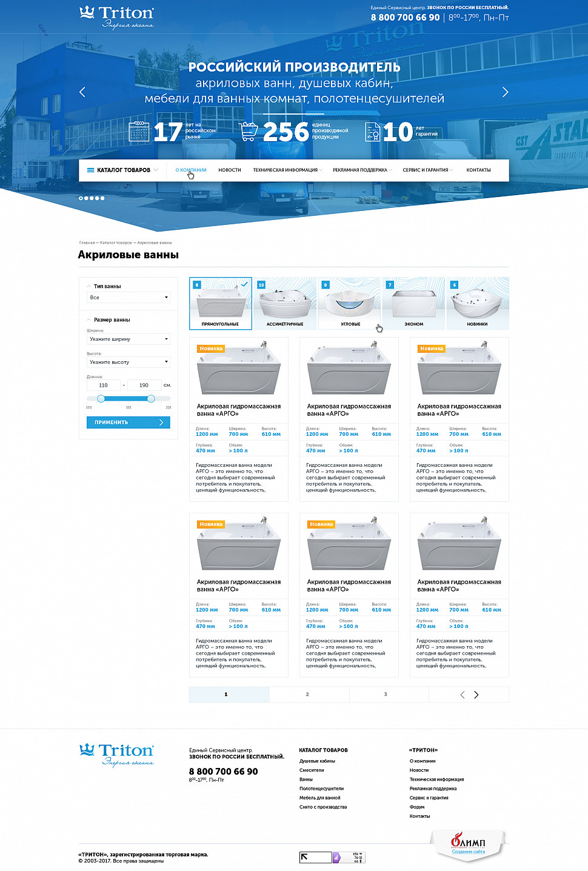This screenshot has height=871, width=588.
Task: Open Каталог товаров menu
Action: [123, 170]
